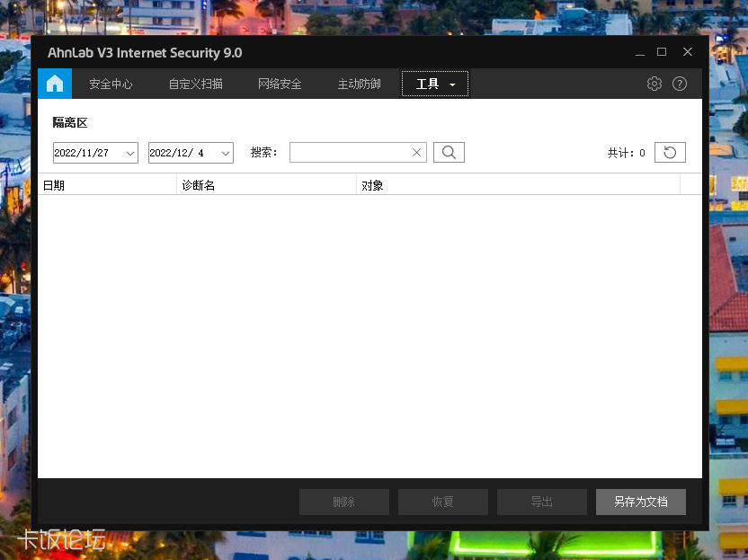Clear the search box using the X icon
Viewport: 748px width, 560px height.
click(416, 152)
